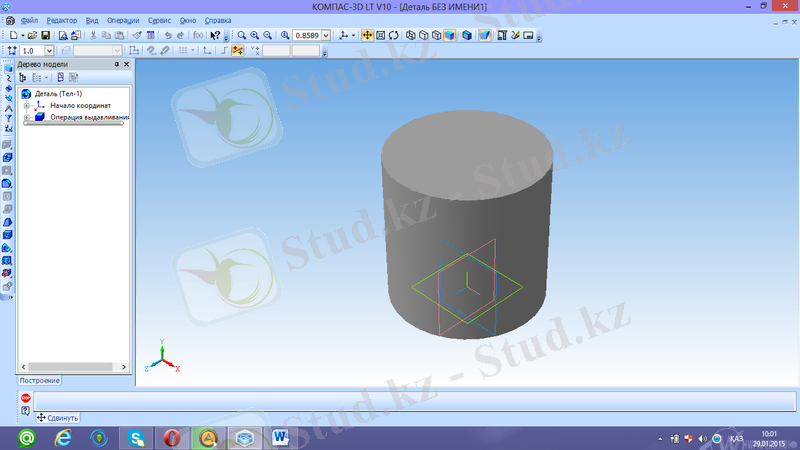
Task: Toggle shaded display mode button
Action: pyautogui.click(x=450, y=35)
